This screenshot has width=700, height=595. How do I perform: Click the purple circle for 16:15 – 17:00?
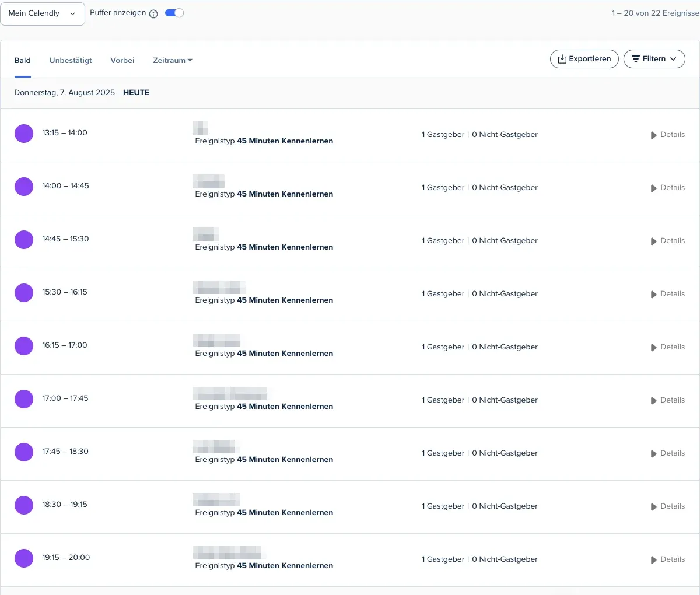pyautogui.click(x=24, y=346)
